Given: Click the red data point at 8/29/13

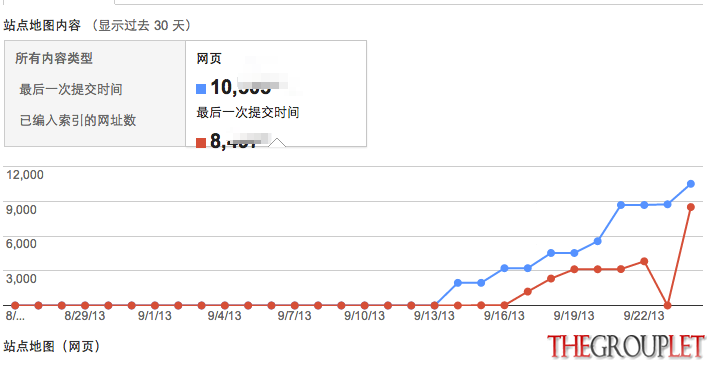Looking at the screenshot, I should (x=85, y=306).
